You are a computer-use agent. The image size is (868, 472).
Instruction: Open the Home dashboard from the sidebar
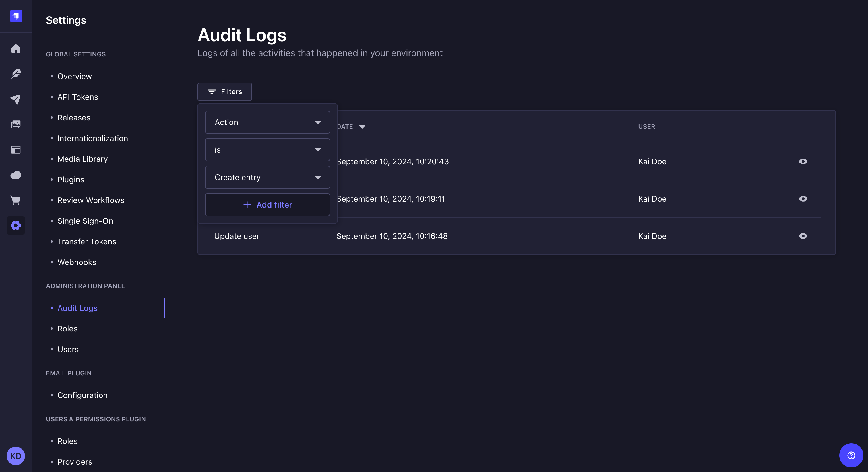click(x=15, y=48)
